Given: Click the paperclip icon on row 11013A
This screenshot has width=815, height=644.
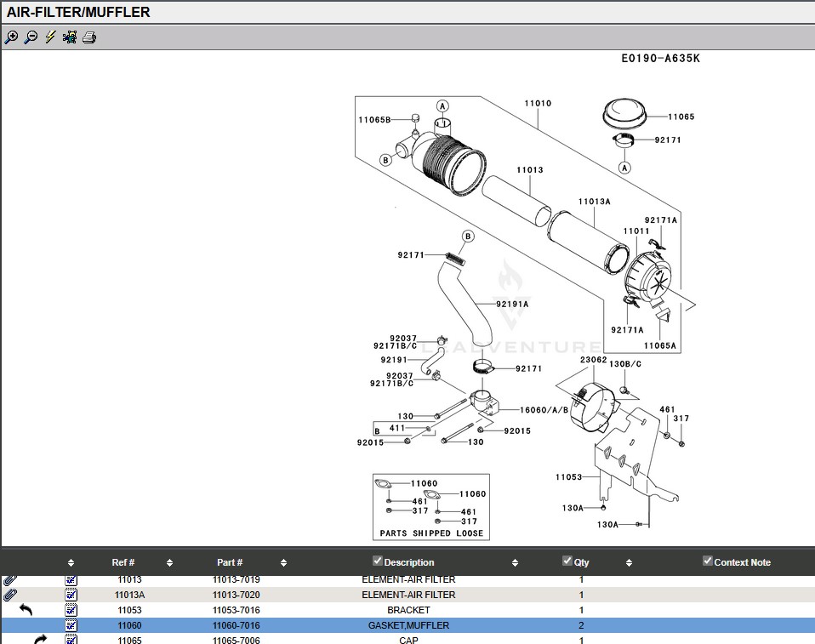Looking at the screenshot, I should click(x=11, y=595).
